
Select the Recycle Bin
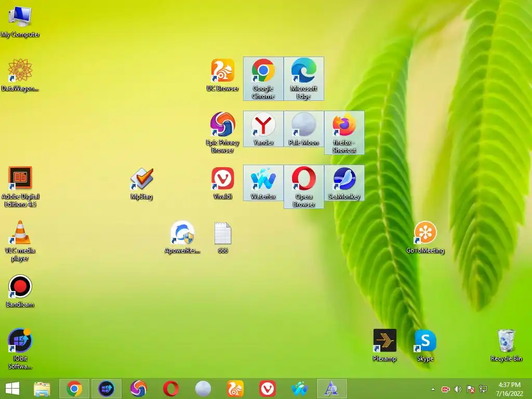coord(506,345)
